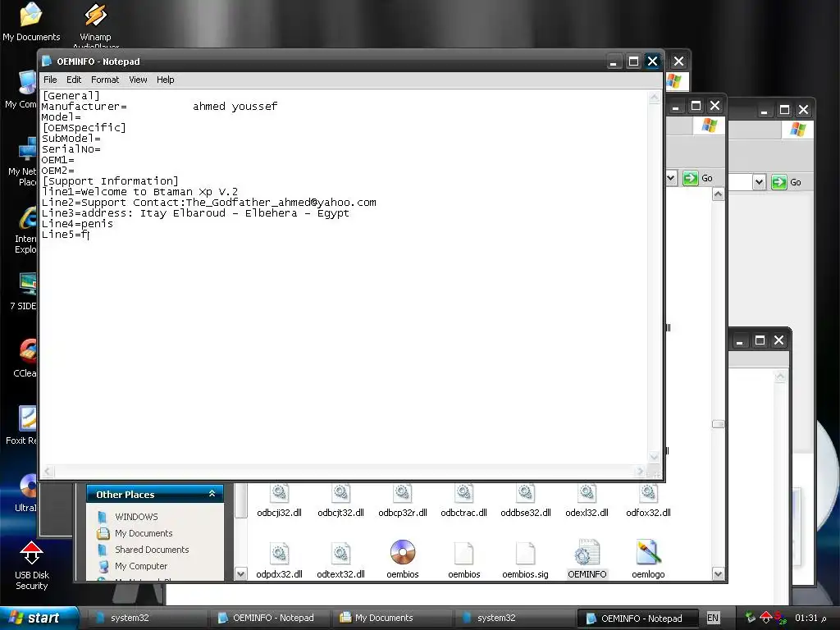Place cursor on Line3 address text

point(195,213)
